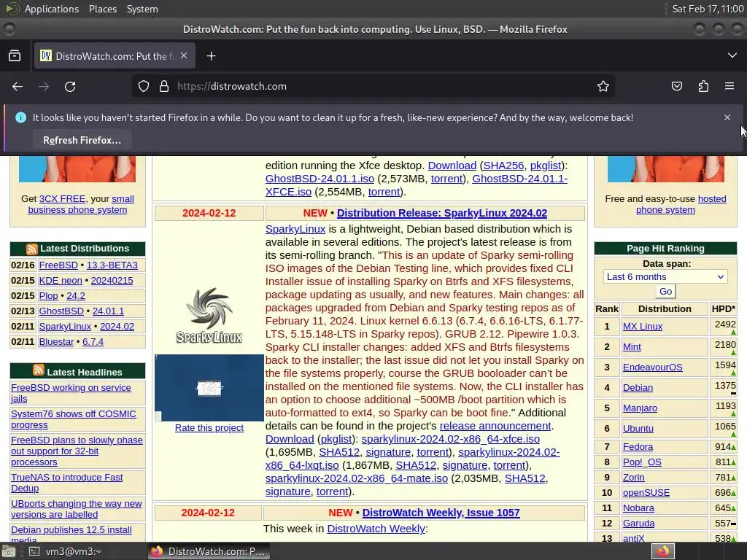
Task: Click the Latest Headlines RSS feed icon
Action: 39,370
